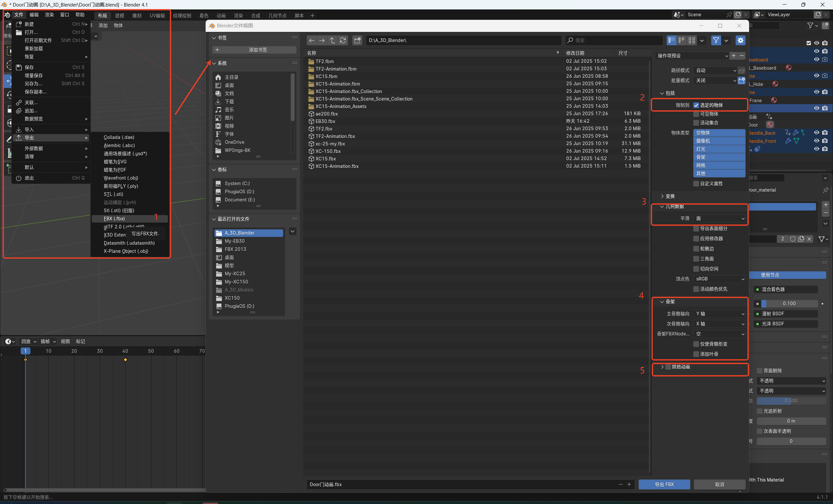The height and width of the screenshot is (504, 833).
Task: Enable 仅使骨骼形变 checkbox
Action: tap(696, 344)
